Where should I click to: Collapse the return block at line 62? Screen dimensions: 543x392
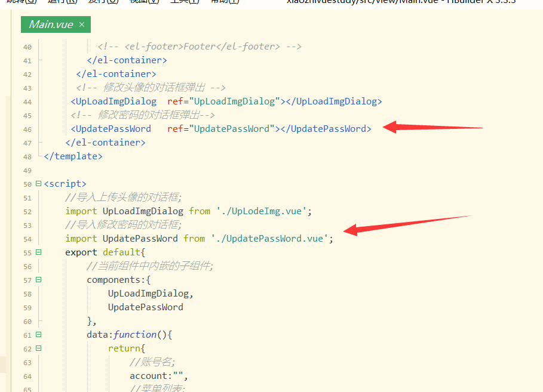coord(39,348)
